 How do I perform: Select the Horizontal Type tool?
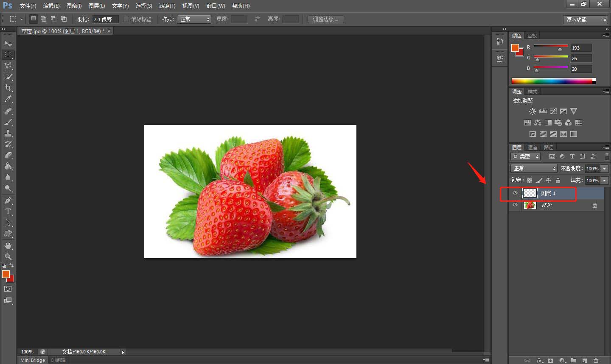tap(8, 211)
